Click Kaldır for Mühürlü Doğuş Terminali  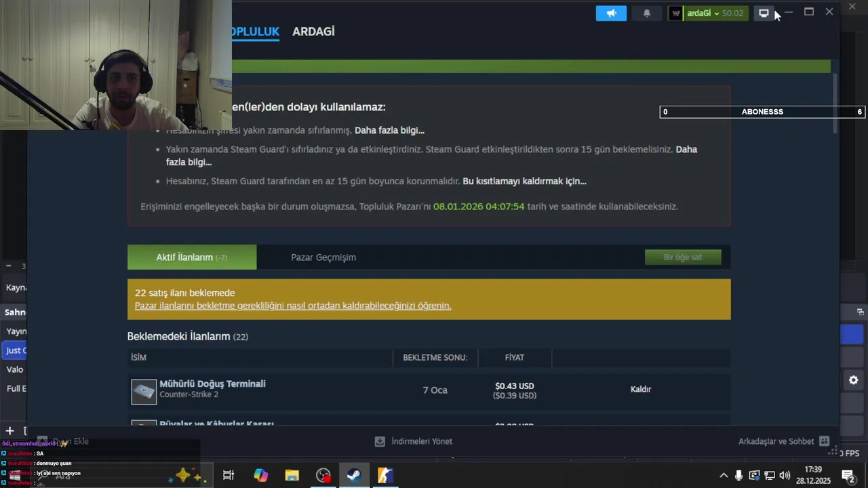pyautogui.click(x=641, y=389)
